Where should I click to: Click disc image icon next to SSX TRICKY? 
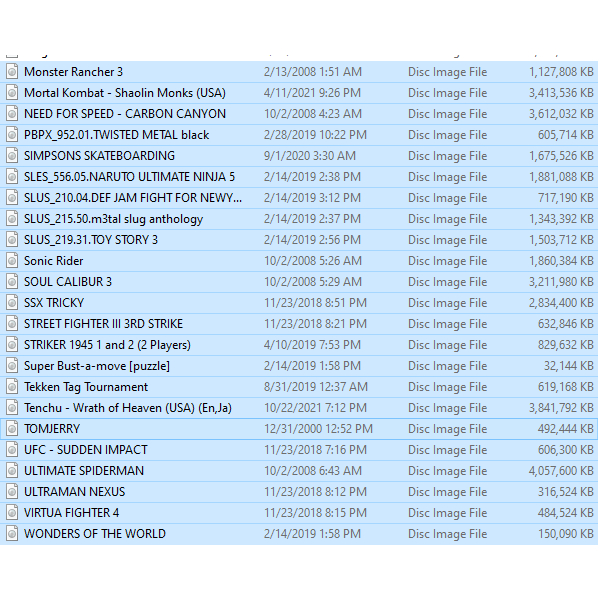[12, 303]
